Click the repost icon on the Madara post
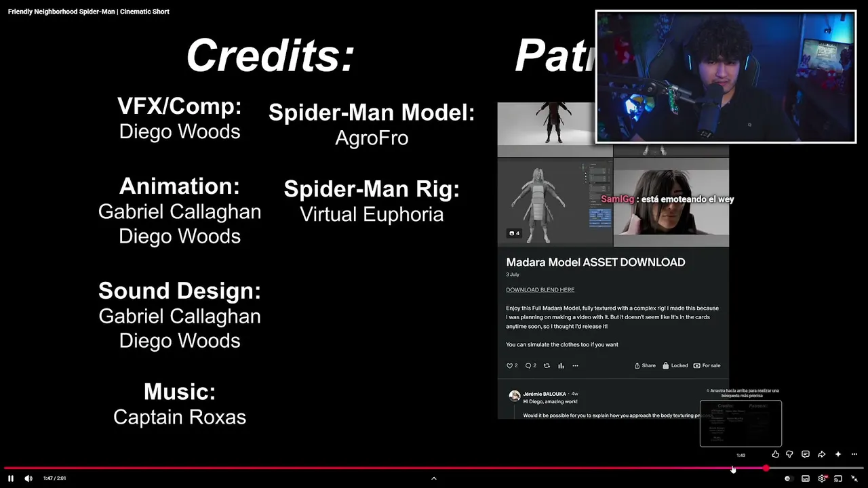This screenshot has height=488, width=868. click(x=547, y=366)
